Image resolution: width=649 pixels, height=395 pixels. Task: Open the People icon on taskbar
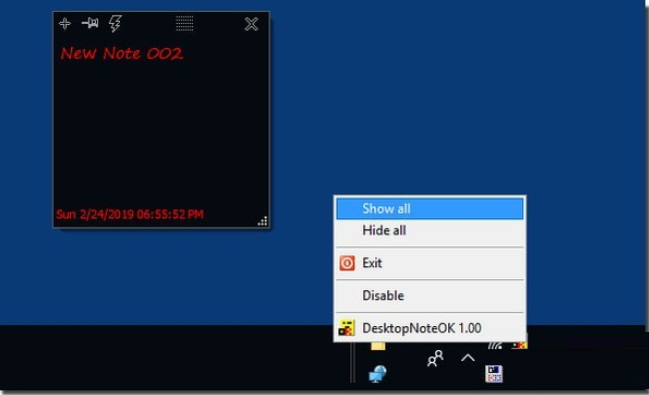pos(435,359)
